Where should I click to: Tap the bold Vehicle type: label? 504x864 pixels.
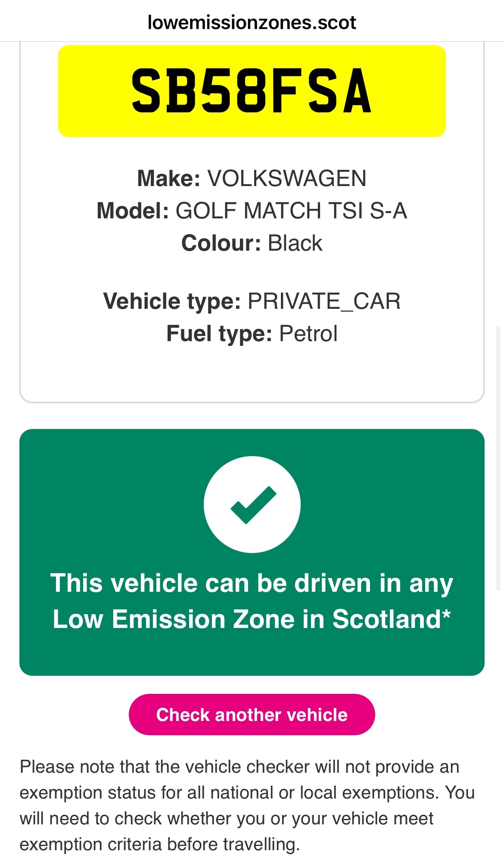(x=172, y=301)
